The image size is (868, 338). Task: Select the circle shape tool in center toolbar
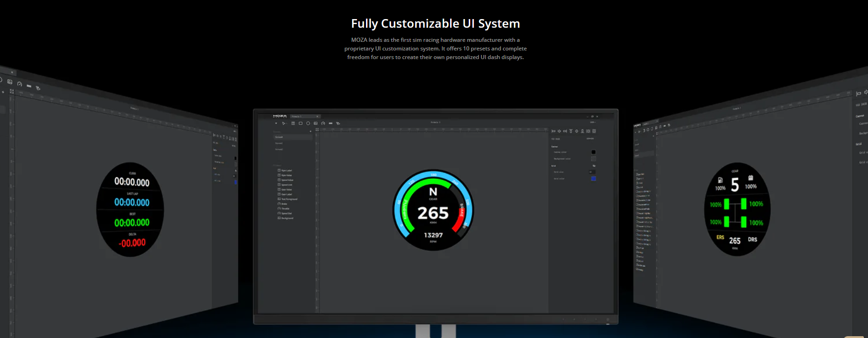pyautogui.click(x=308, y=123)
